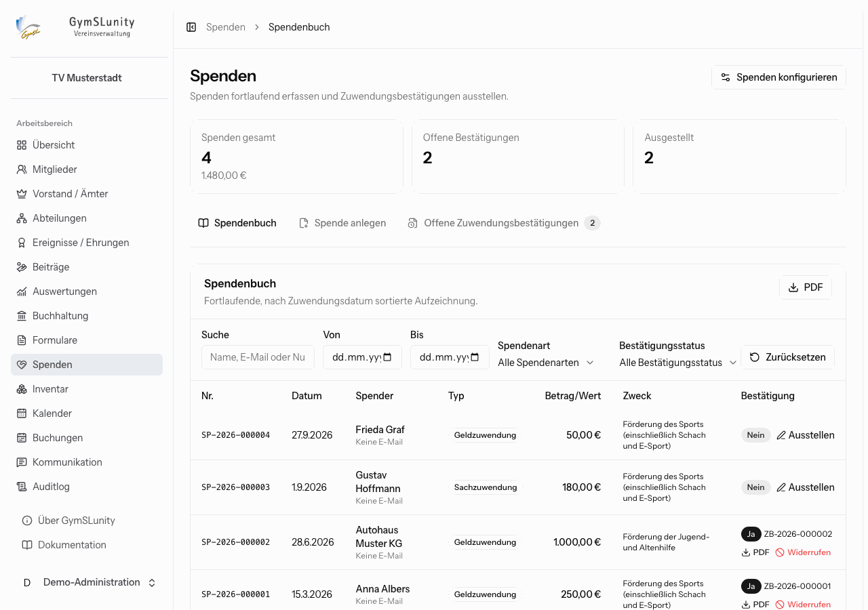Screen dimensions: 868x610
Task: Click the Beiträge coins icon
Action: point(22,267)
